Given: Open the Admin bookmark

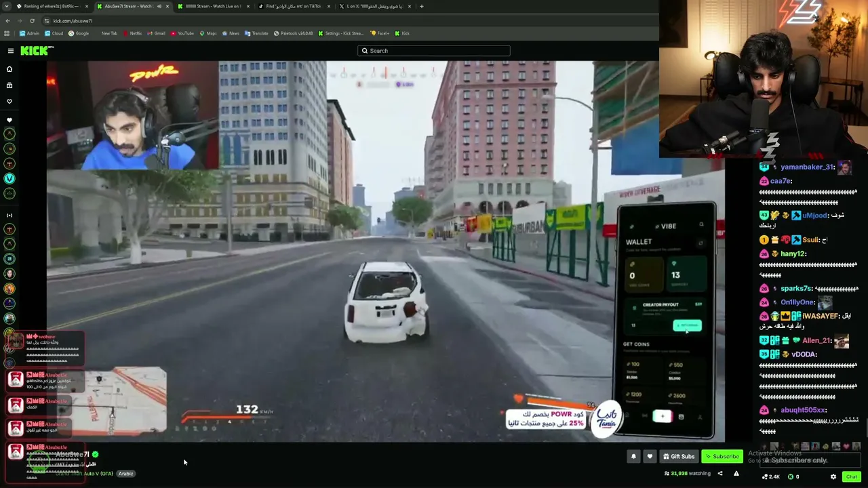Looking at the screenshot, I should click(29, 33).
